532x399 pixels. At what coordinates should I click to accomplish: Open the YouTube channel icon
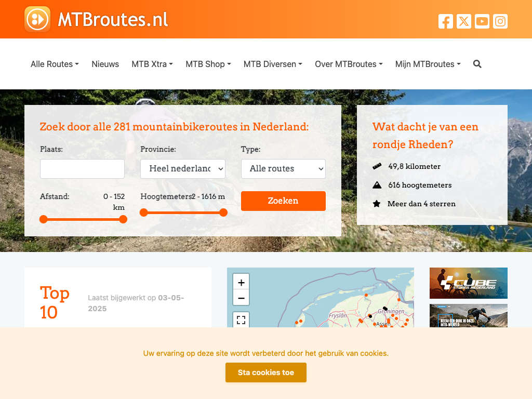[x=482, y=21]
